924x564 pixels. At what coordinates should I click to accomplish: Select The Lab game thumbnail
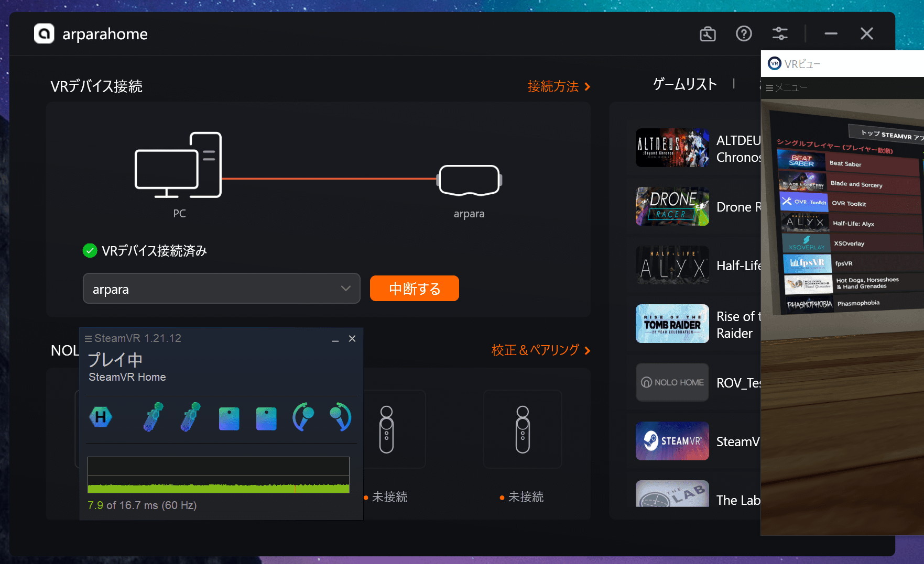click(672, 493)
